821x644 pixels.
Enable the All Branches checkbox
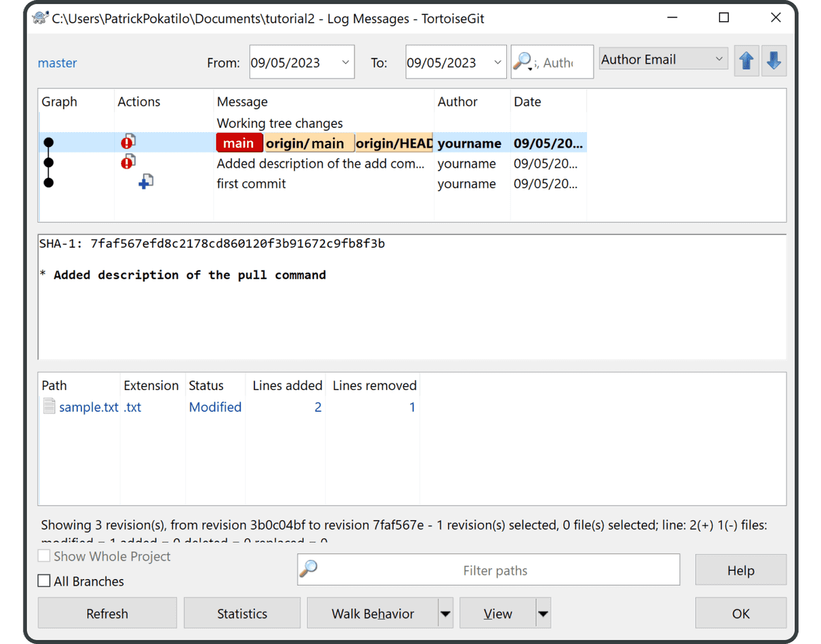click(x=44, y=580)
